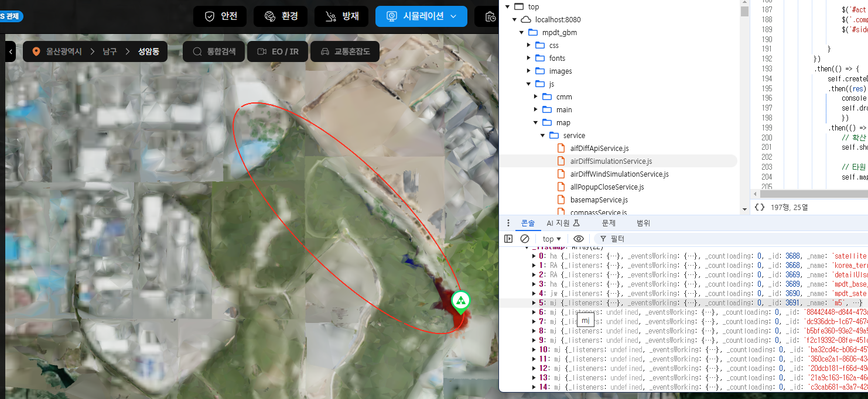The width and height of the screenshot is (868, 399).
Task: Click the clipboard-clock icon button at top
Action: click(490, 16)
